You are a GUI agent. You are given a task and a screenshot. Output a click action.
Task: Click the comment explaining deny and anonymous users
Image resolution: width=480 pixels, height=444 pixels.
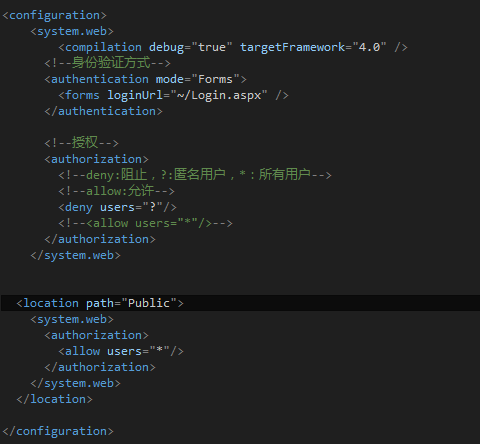tap(195, 175)
